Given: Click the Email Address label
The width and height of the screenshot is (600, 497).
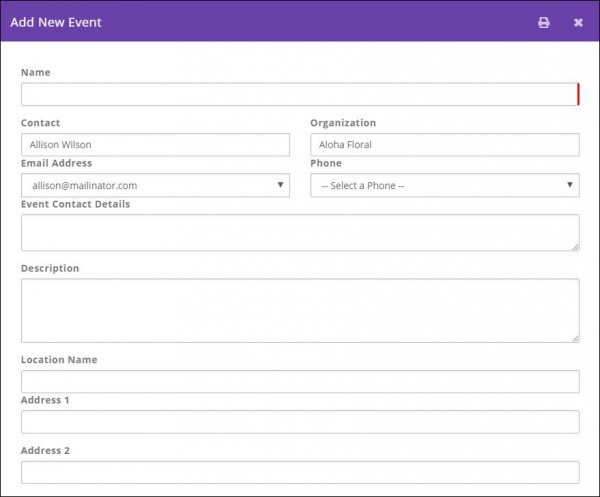Looking at the screenshot, I should (56, 163).
